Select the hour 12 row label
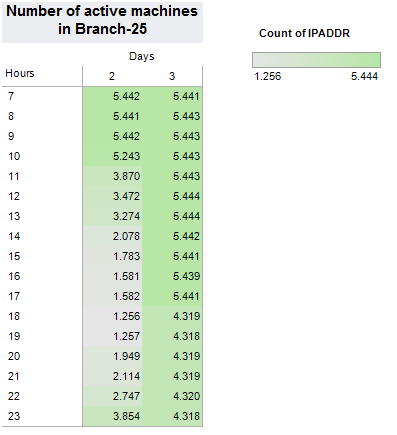Viewport: 397px width, 435px height. point(14,196)
